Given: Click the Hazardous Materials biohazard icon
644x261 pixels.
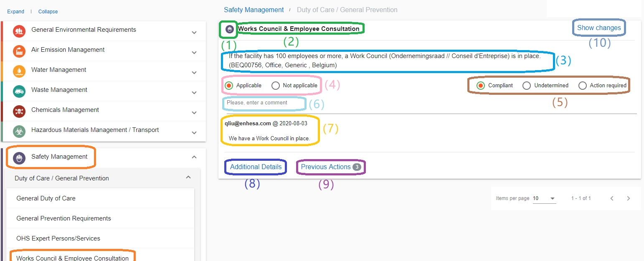Looking at the screenshot, I should 19,131.
